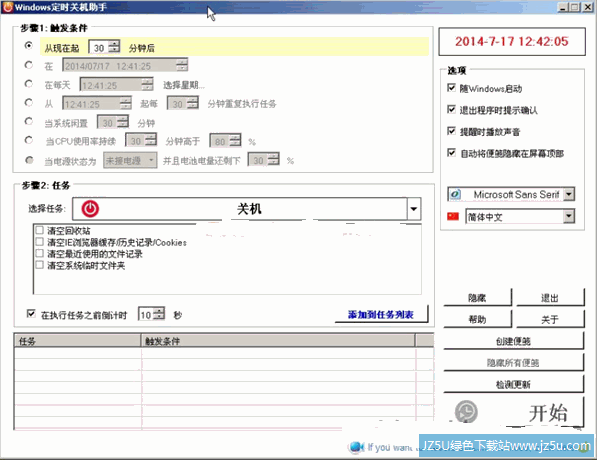
Task: Click 选择星期... link
Action: [184, 85]
